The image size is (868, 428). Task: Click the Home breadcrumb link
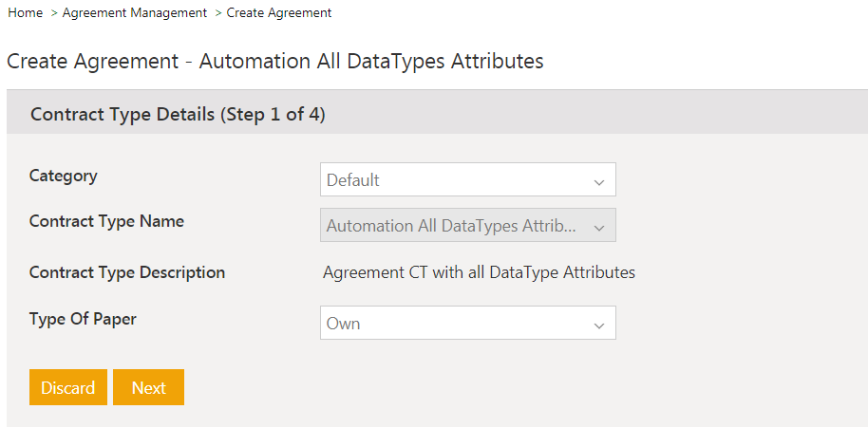[25, 13]
